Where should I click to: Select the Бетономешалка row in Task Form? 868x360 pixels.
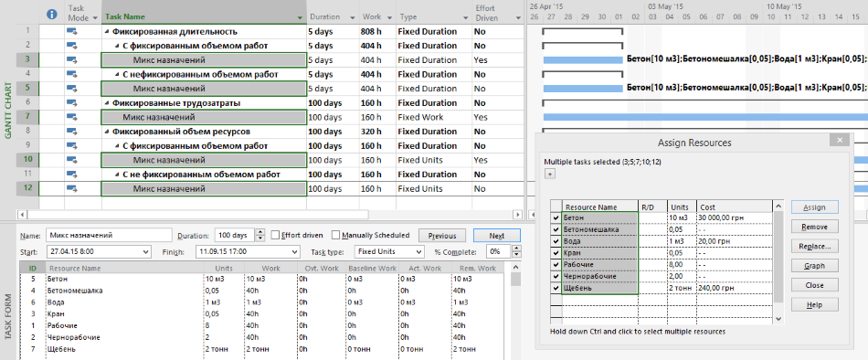click(263, 291)
